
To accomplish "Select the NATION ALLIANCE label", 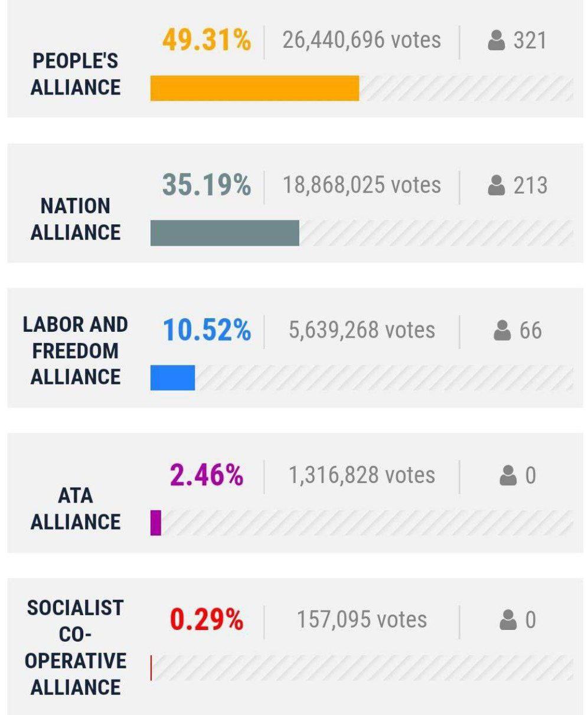I will click(x=75, y=219).
